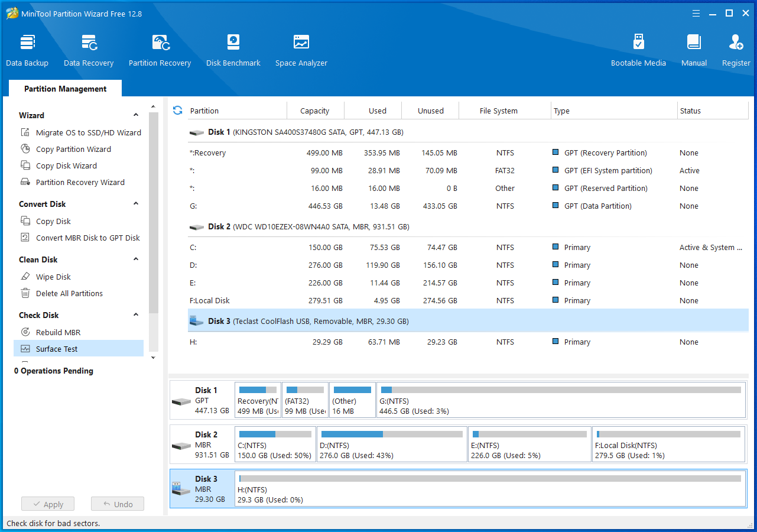Click Rebuild MBR
The height and width of the screenshot is (532, 757).
click(x=50, y=332)
